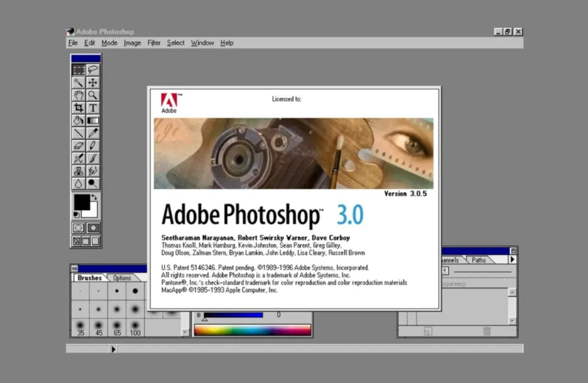Reset to default colors icon
This screenshot has height=383, width=588.
click(76, 215)
